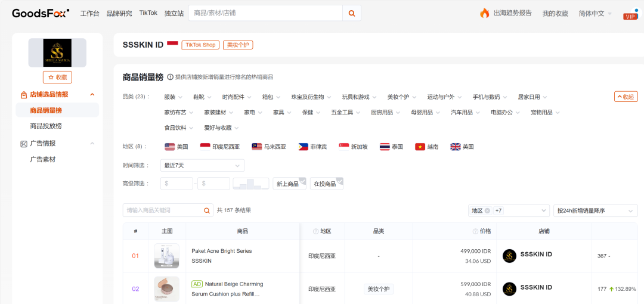Select the 马来西亚 flag region
The height and width of the screenshot is (304, 644).
click(x=268, y=147)
